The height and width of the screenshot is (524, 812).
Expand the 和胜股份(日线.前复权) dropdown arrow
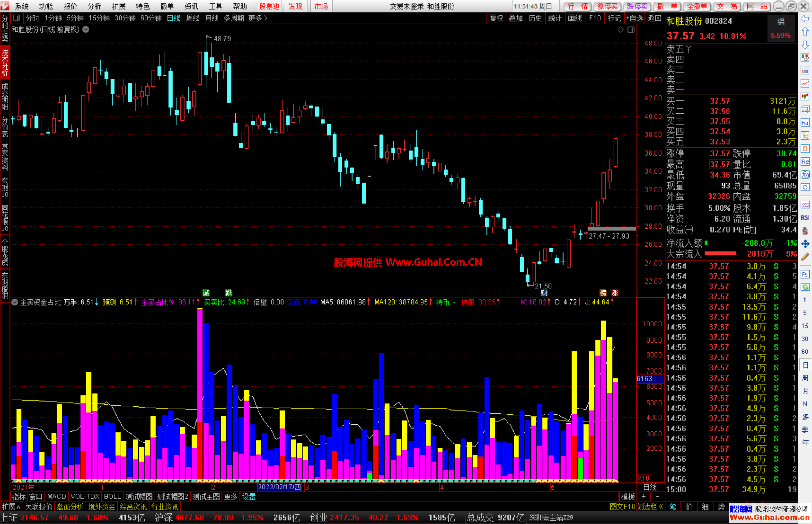coord(86,29)
